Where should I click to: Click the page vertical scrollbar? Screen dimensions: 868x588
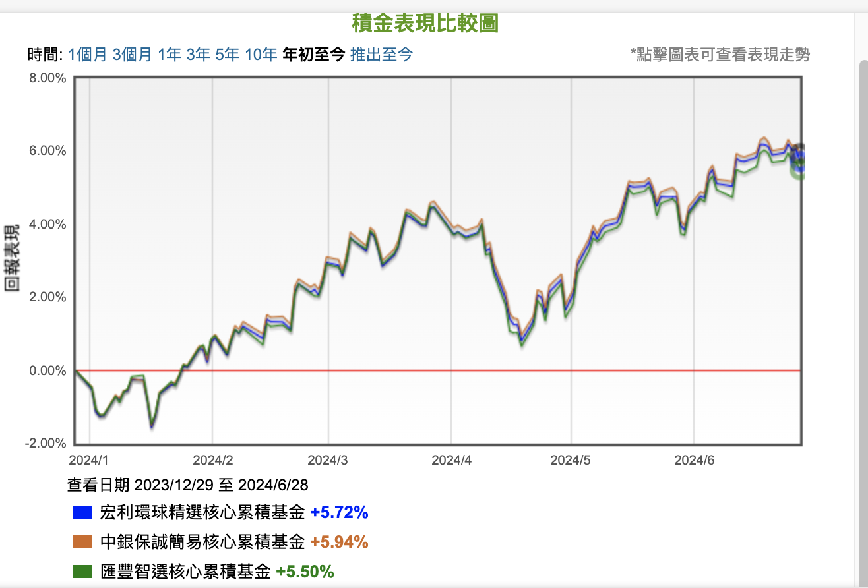[863, 323]
